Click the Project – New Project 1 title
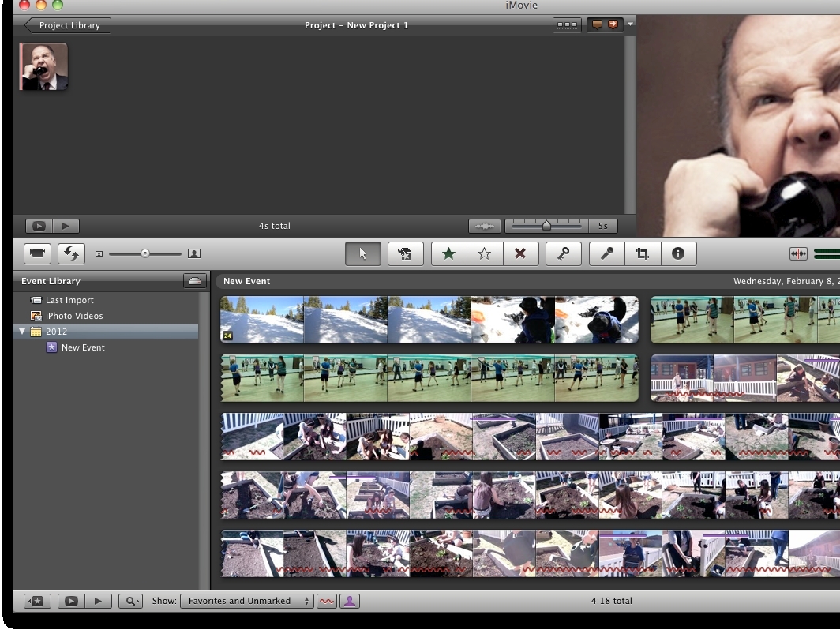 coord(356,25)
